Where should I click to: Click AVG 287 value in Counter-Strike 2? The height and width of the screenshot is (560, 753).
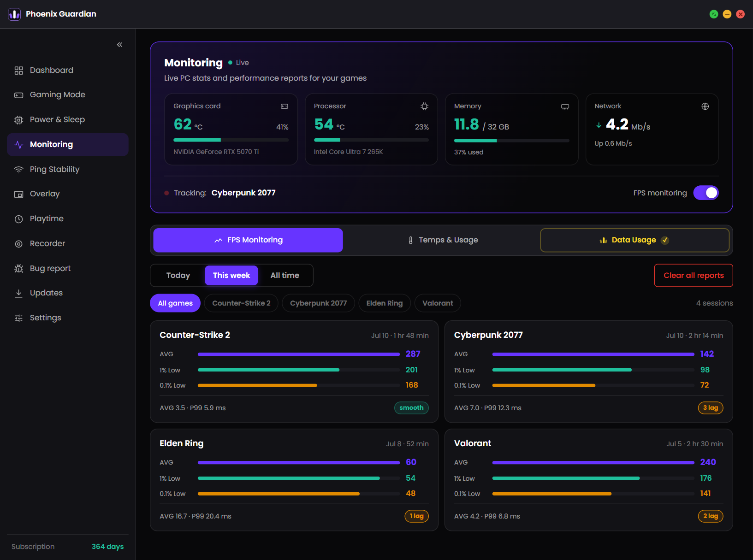(x=413, y=354)
